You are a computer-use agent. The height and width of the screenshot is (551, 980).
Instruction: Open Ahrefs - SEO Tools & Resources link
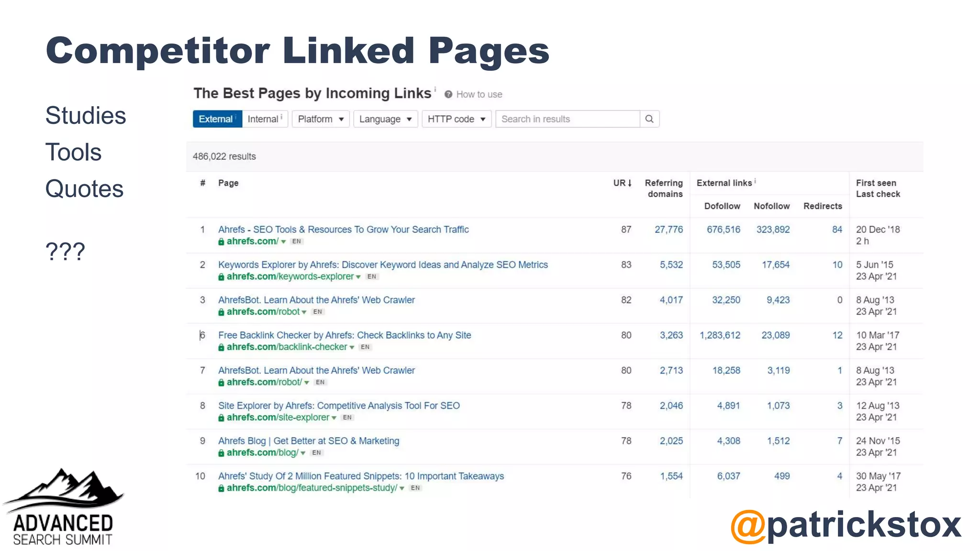(344, 230)
